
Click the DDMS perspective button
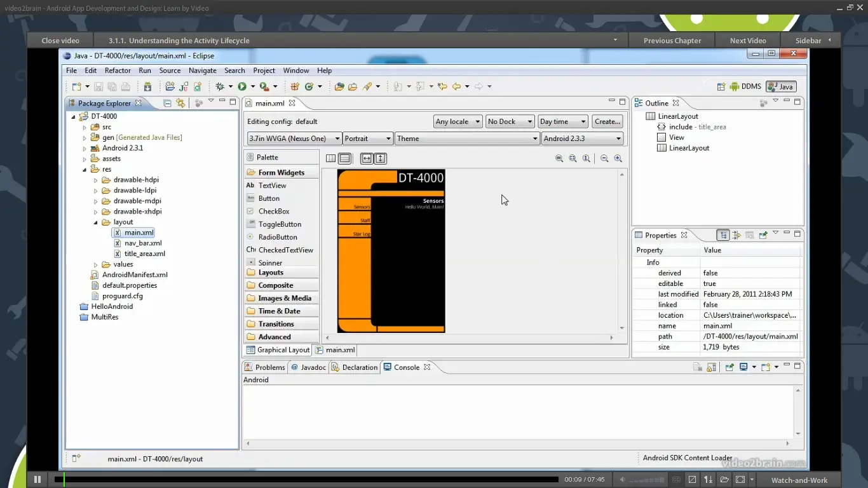pyautogui.click(x=745, y=86)
